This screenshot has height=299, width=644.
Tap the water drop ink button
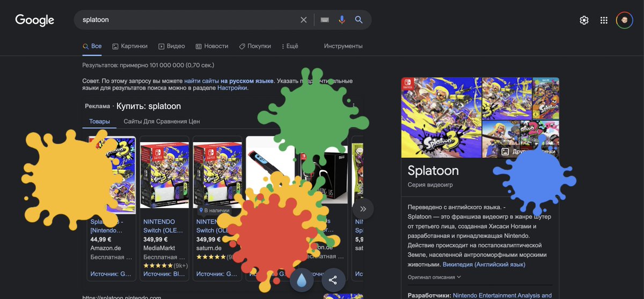(x=302, y=280)
